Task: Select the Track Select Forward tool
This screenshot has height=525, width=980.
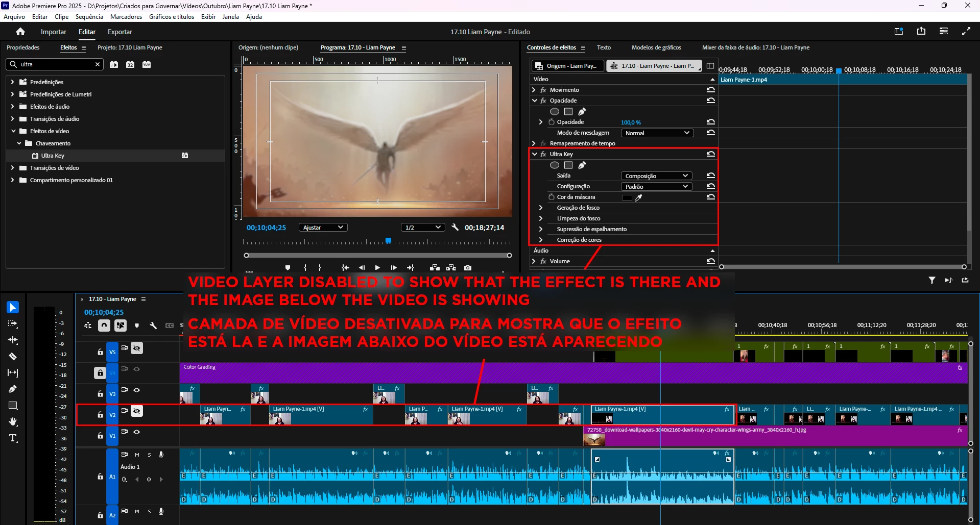Action: [13, 323]
